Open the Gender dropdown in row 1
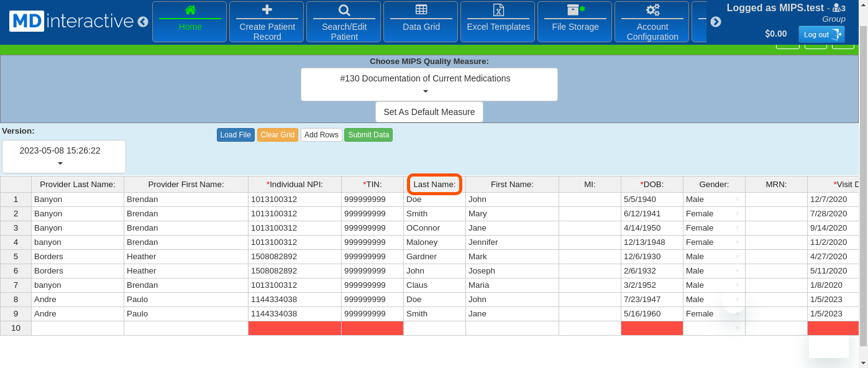This screenshot has width=868, height=368. [738, 200]
